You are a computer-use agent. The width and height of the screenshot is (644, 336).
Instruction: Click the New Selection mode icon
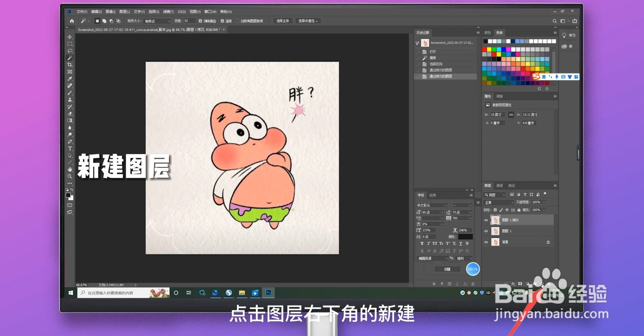[x=97, y=21]
